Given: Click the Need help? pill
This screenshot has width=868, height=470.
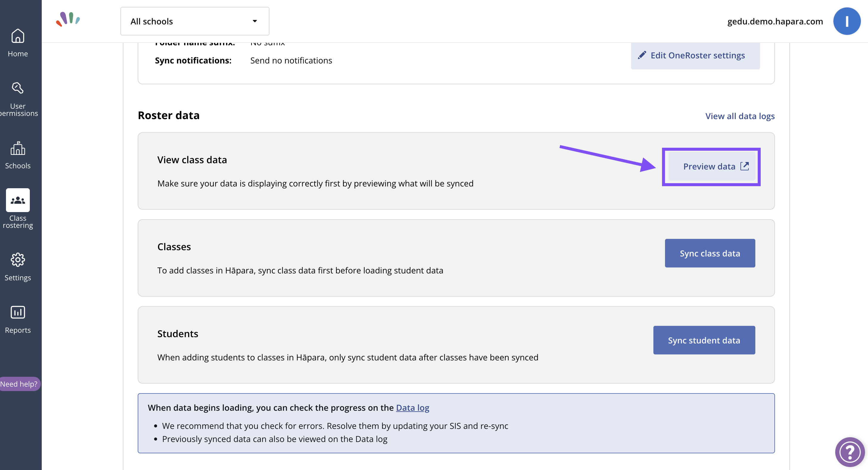Looking at the screenshot, I should [x=20, y=384].
